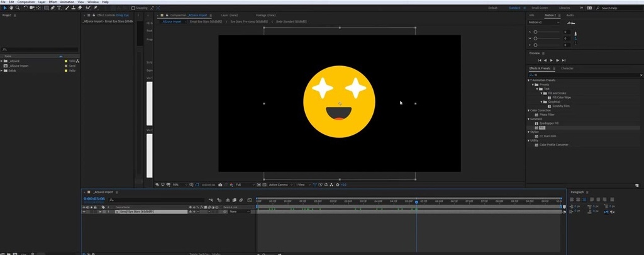Viewport: 644px width, 255px height.
Task: Click the frame blending icon in timeline
Action: pos(234,200)
